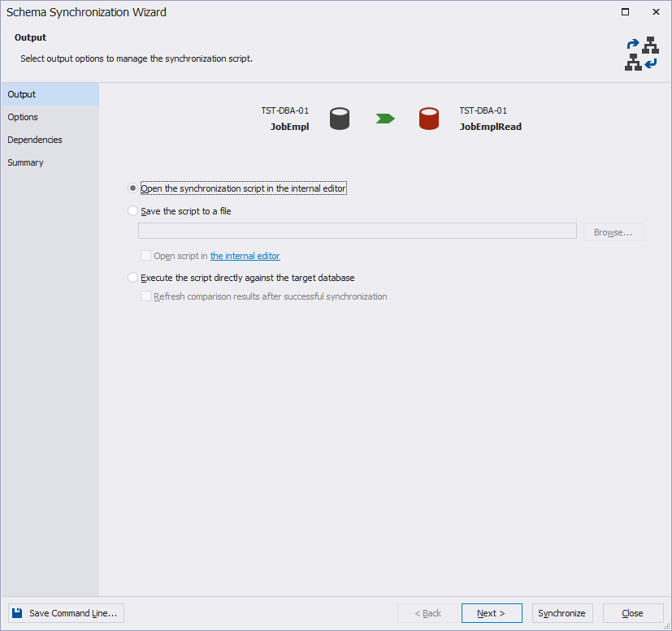
Task: Open the Summary page
Action: click(50, 162)
